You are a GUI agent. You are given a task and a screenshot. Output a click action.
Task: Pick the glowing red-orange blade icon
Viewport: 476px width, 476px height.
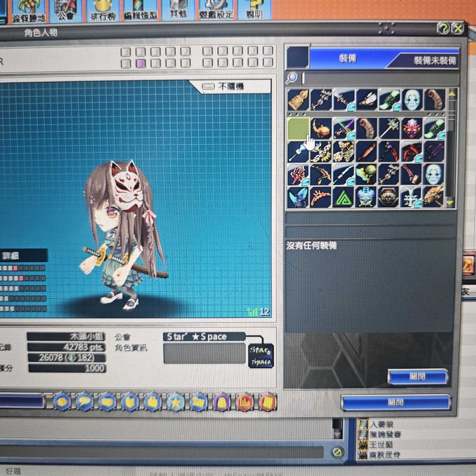point(366,151)
